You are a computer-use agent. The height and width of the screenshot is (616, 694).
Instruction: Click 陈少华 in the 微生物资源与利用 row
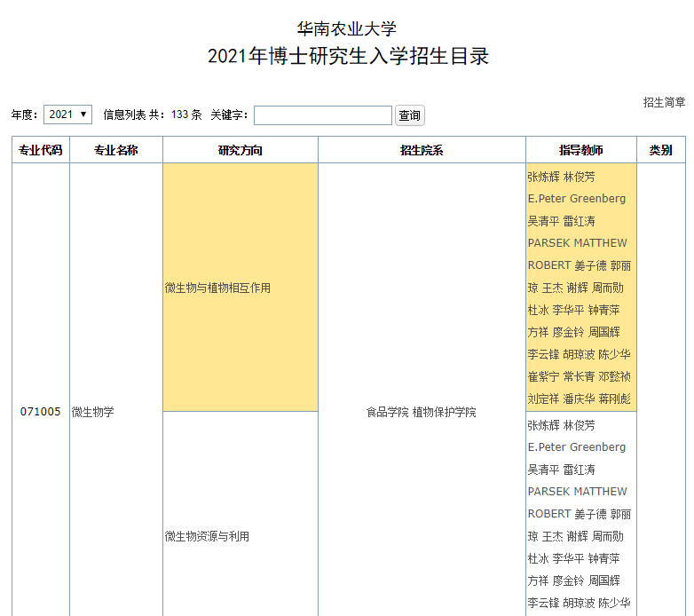(x=614, y=603)
